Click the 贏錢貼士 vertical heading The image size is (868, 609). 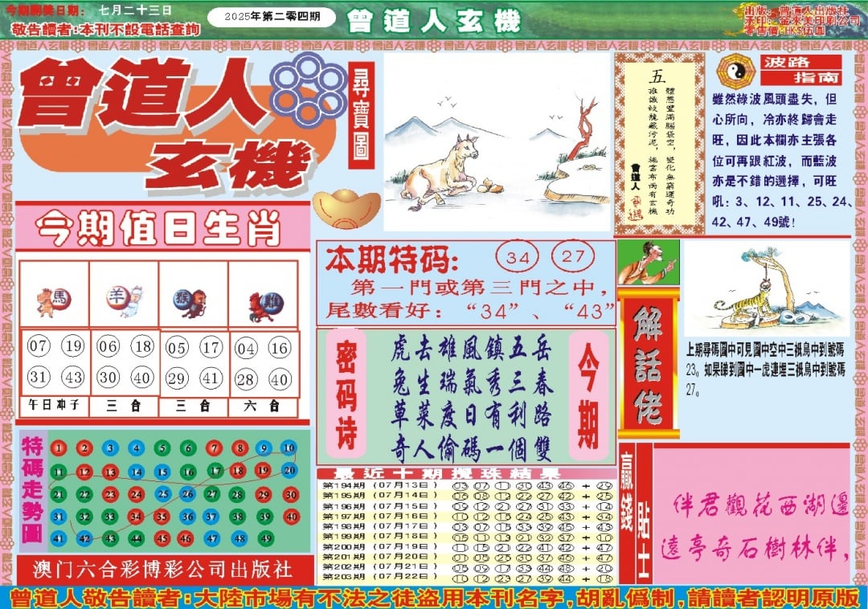(x=636, y=513)
